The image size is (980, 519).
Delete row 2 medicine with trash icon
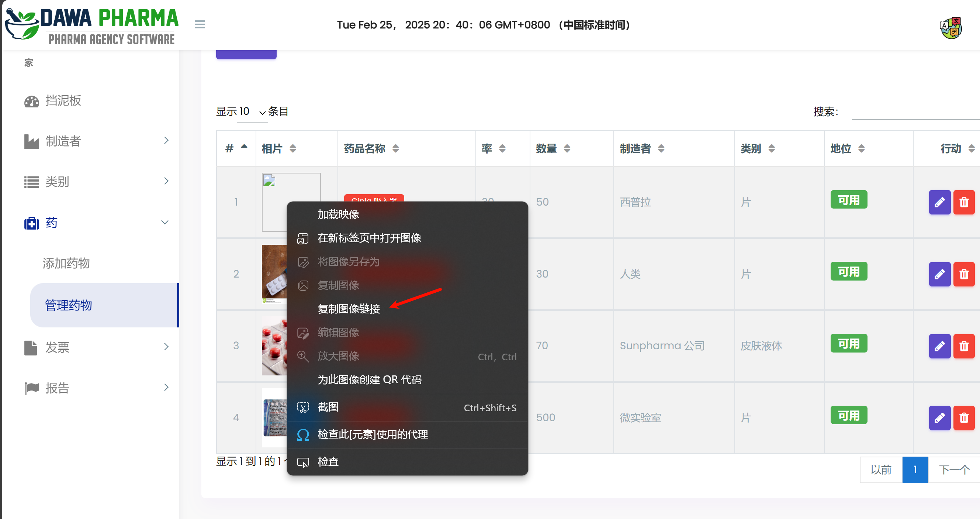964,274
